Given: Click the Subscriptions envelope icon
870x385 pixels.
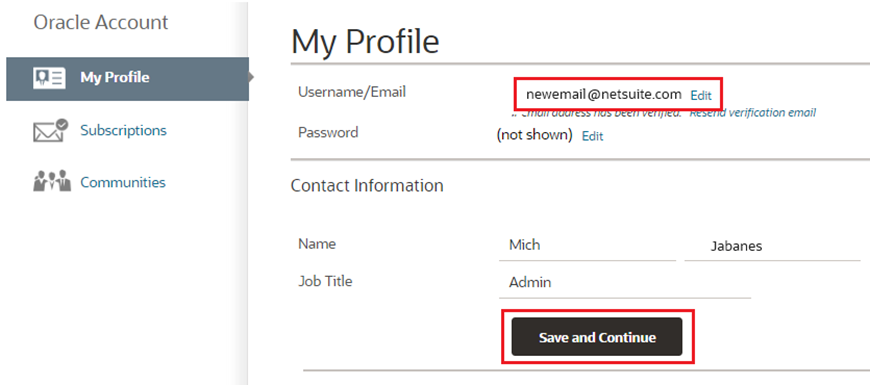Looking at the screenshot, I should coord(50,130).
